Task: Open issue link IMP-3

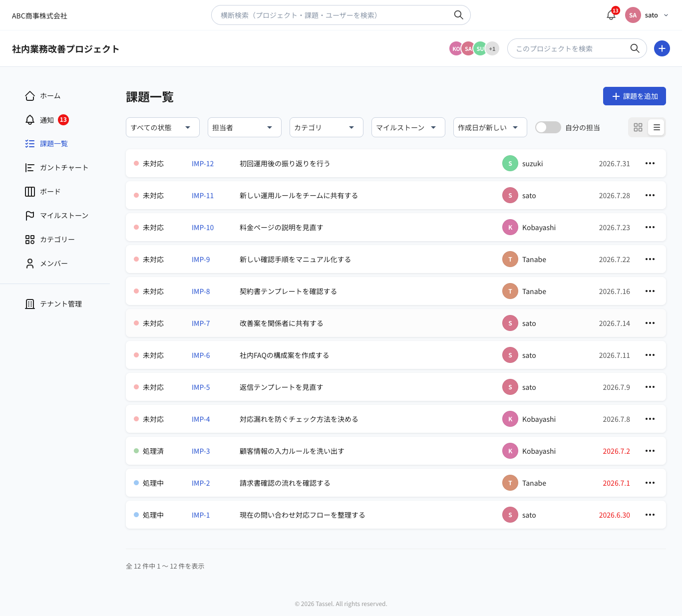Action: tap(201, 451)
